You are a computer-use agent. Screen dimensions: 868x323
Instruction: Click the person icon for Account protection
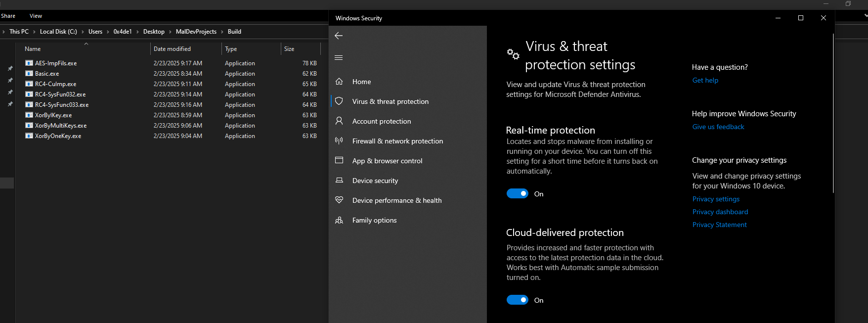pos(339,121)
